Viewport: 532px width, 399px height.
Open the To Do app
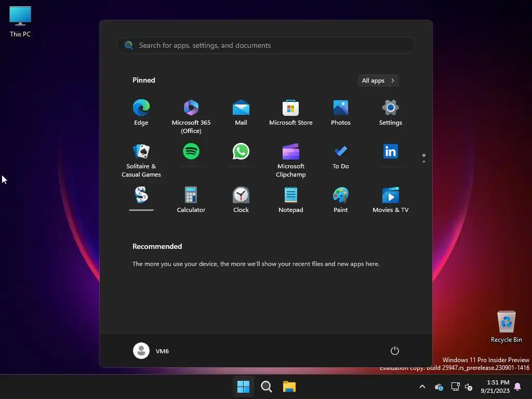[341, 156]
